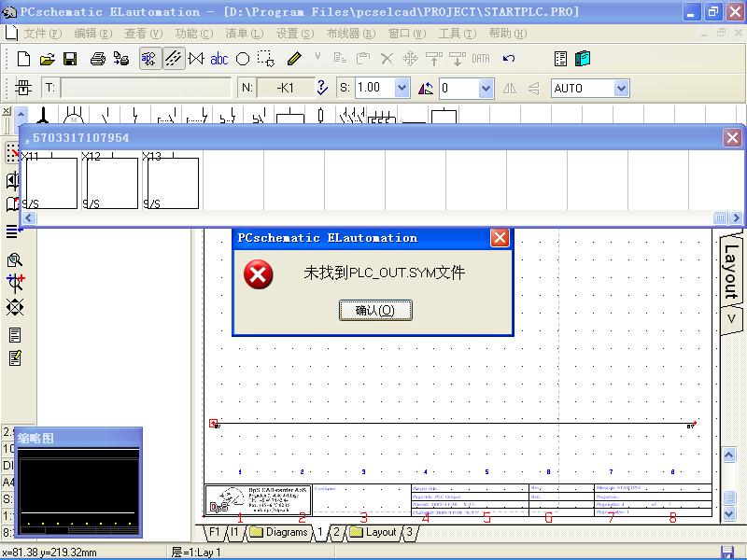Open the 编辑(E) menu
The image size is (747, 560).
93,34
